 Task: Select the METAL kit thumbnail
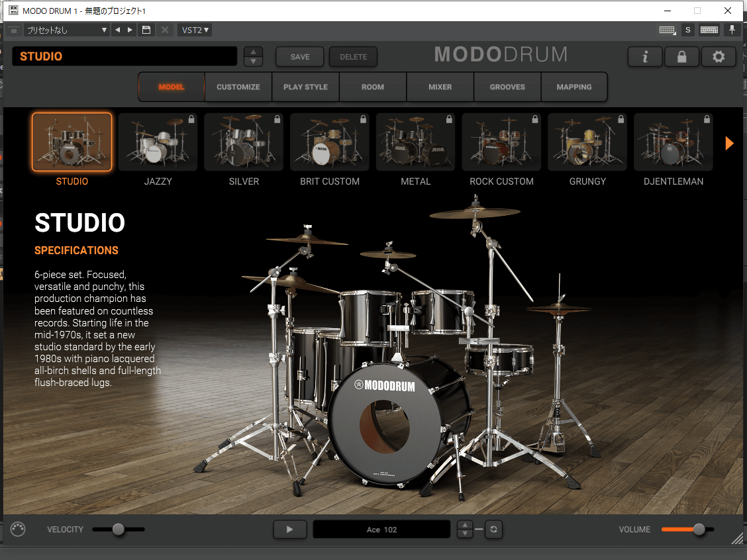point(415,142)
